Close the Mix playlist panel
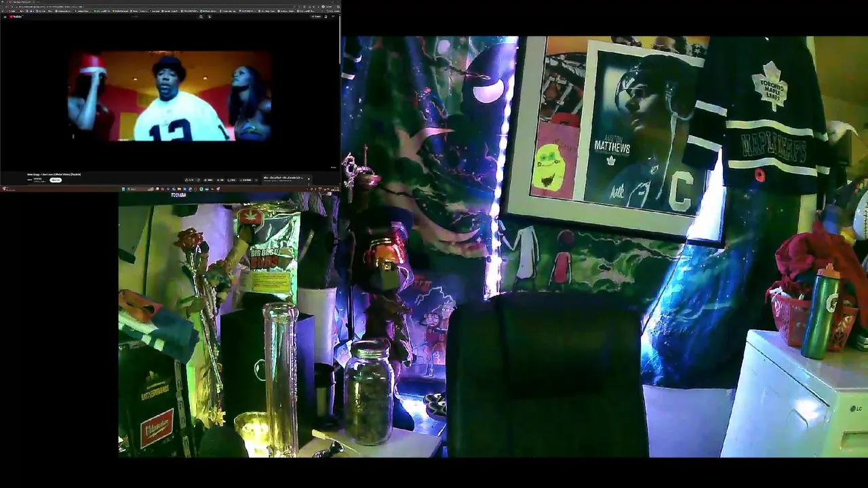Viewport: 868px width, 488px height. point(309,179)
